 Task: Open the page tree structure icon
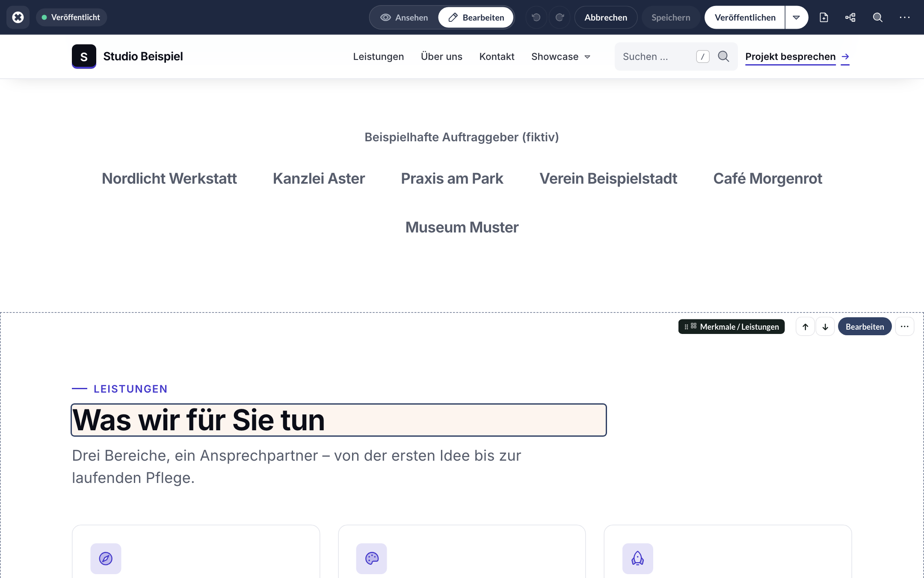click(x=850, y=17)
